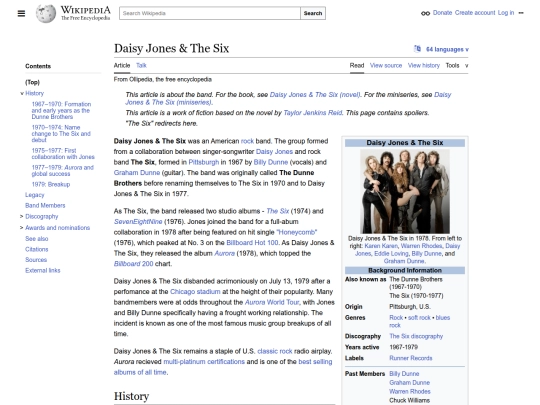540x405 pixels.
Task: Open the multi-platinum certifications link
Action: click(204, 362)
